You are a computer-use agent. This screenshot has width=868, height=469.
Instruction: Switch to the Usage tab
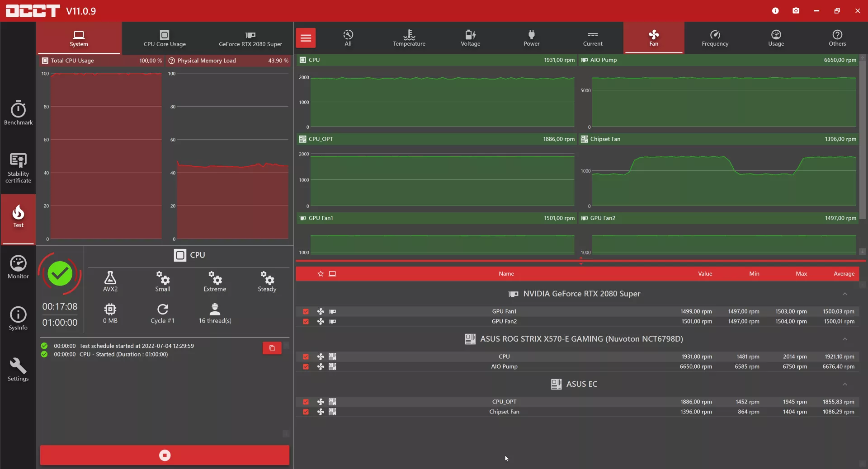[776, 38]
